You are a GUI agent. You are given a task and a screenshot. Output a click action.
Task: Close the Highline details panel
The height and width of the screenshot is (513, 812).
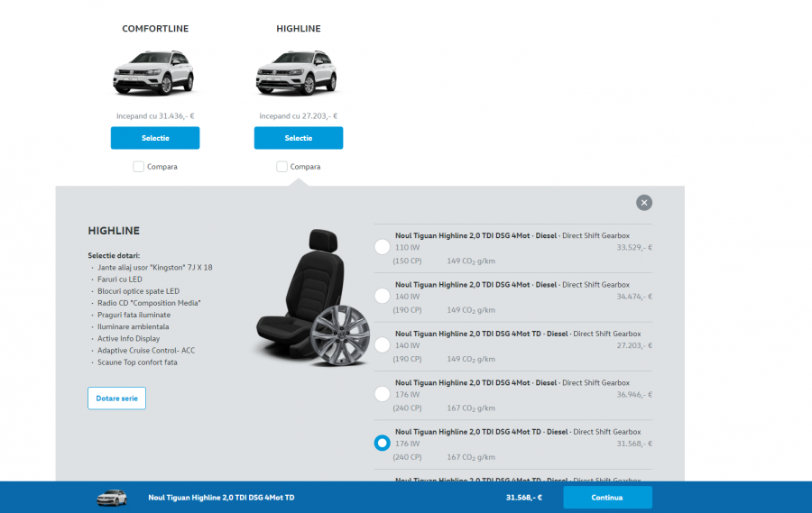pos(643,203)
